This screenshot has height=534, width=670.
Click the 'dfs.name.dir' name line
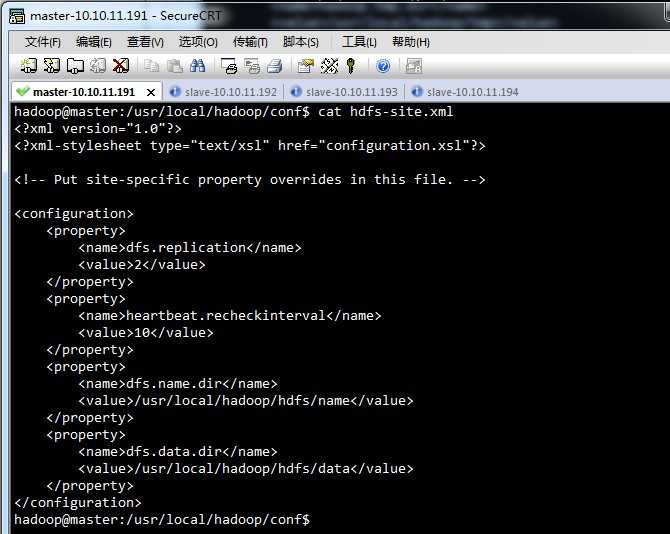pyautogui.click(x=178, y=384)
